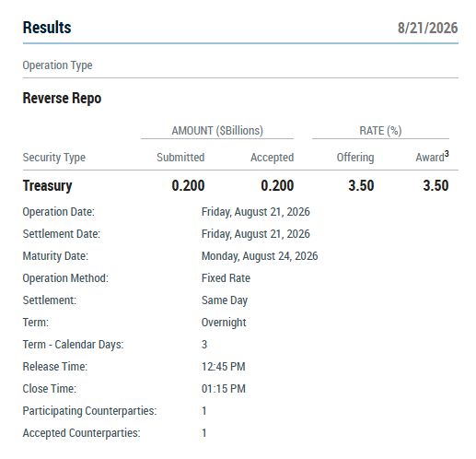This screenshot has width=476, height=459.
Task: Click the Submitted column header
Action: (180, 158)
